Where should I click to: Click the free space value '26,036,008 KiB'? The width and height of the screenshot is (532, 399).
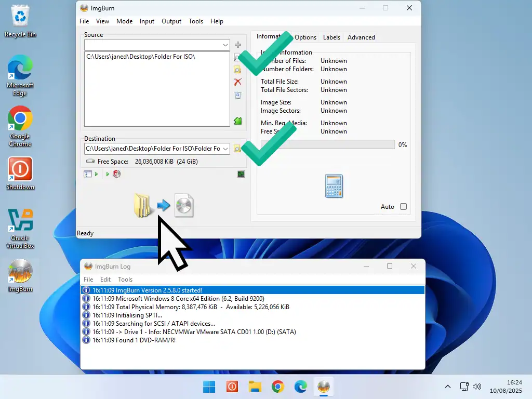[154, 162]
